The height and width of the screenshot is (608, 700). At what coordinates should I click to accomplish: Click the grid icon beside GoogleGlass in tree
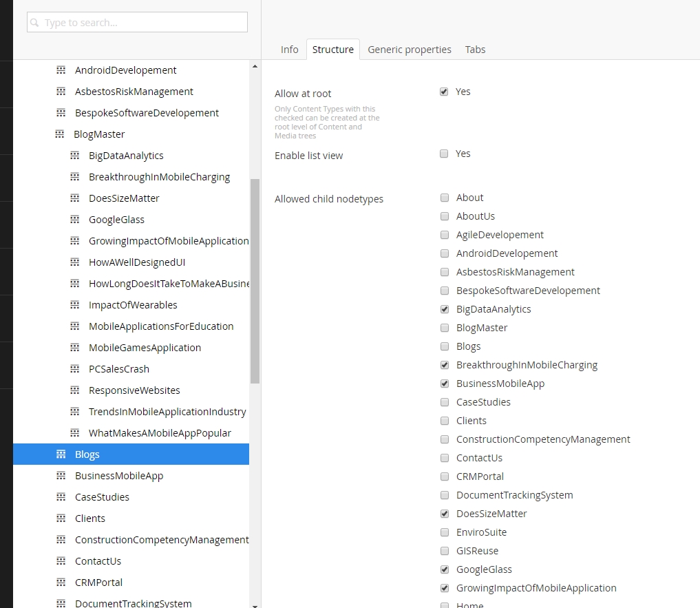[74, 220]
